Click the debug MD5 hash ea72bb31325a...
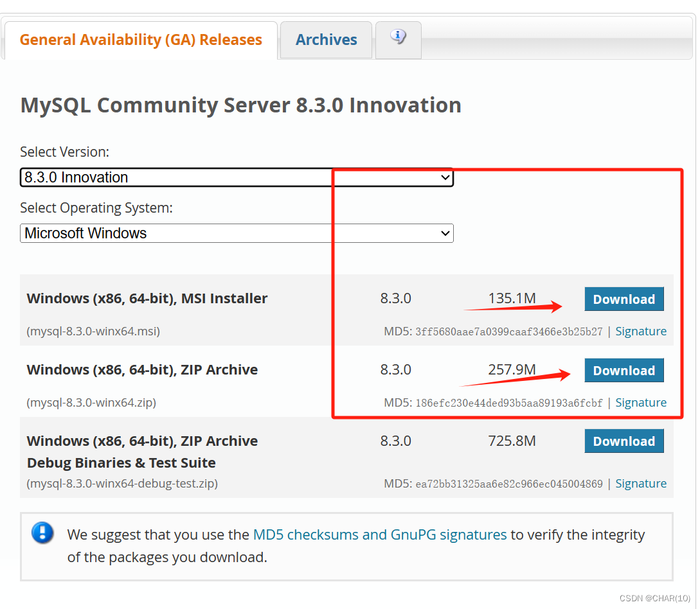This screenshot has width=700, height=609. tap(509, 484)
